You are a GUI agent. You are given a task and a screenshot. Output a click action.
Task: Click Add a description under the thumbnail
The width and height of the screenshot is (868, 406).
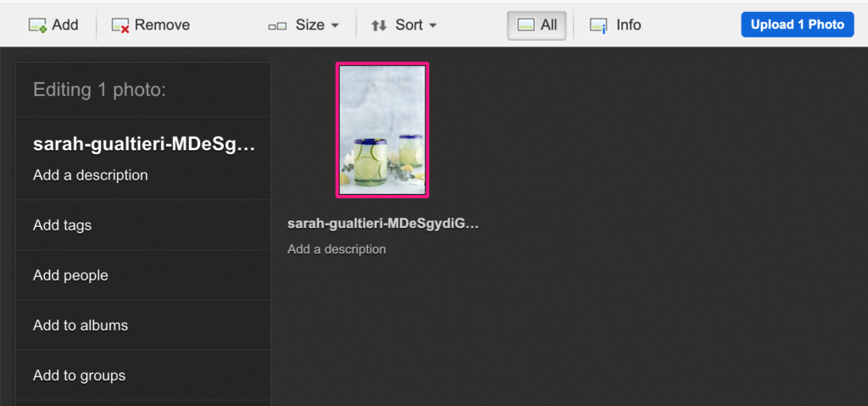pyautogui.click(x=337, y=249)
